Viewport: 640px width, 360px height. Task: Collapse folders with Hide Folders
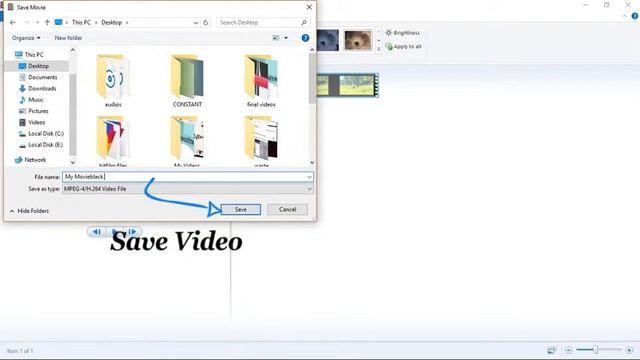(29, 211)
